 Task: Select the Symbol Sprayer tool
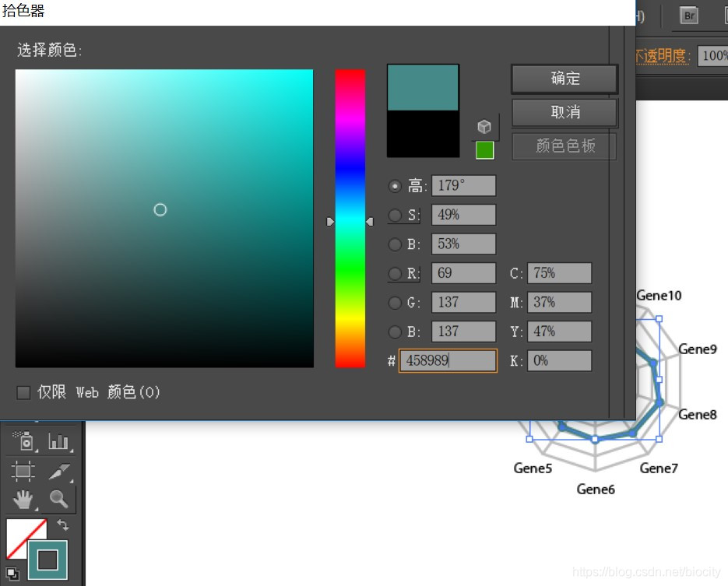pyautogui.click(x=23, y=441)
